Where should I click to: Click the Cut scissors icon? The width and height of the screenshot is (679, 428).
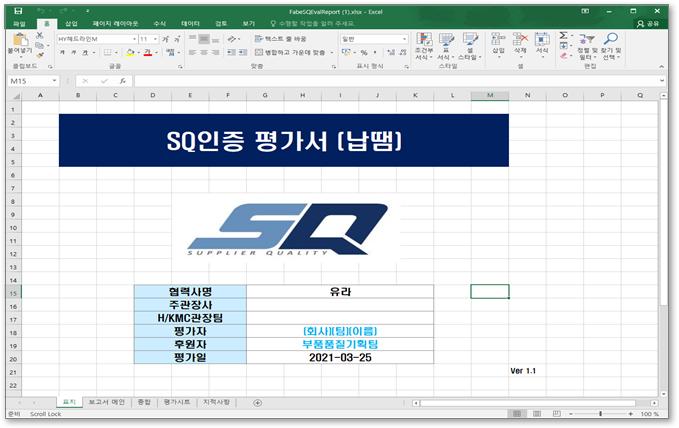40,35
